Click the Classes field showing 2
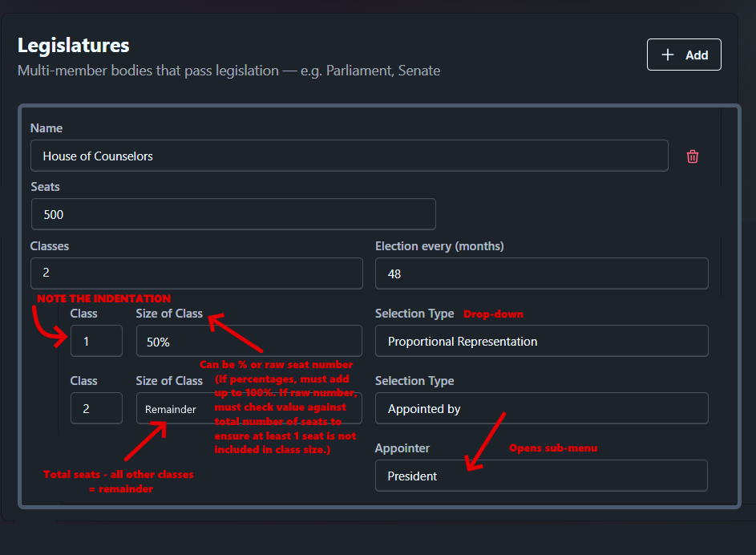Image resolution: width=756 pixels, height=555 pixels. (196, 273)
